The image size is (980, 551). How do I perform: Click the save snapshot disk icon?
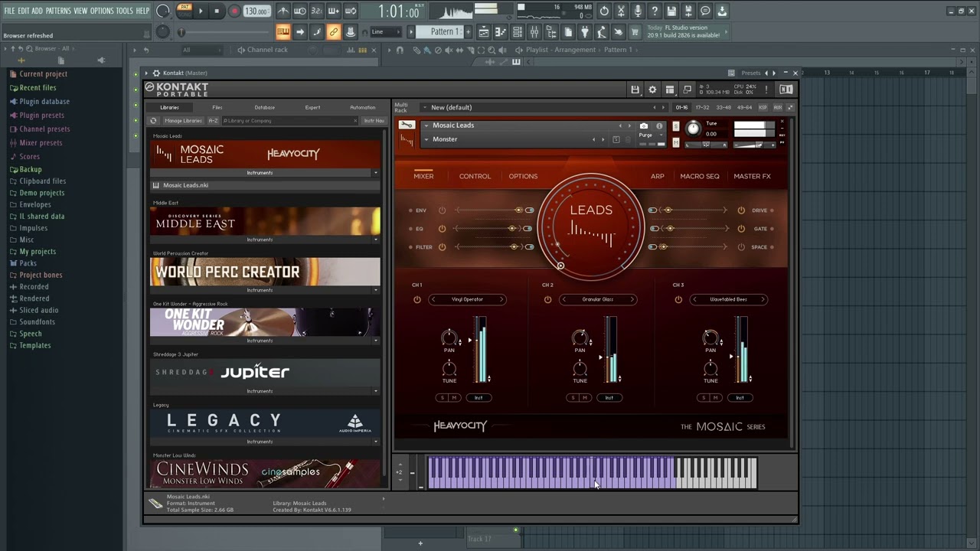(x=616, y=139)
